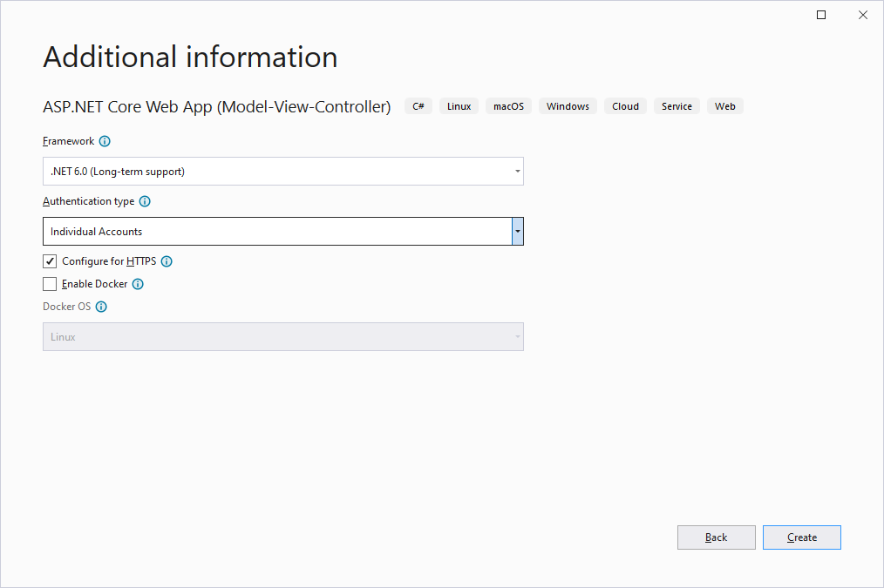
Task: Open the Framework info tooltip icon
Action: pos(105,141)
